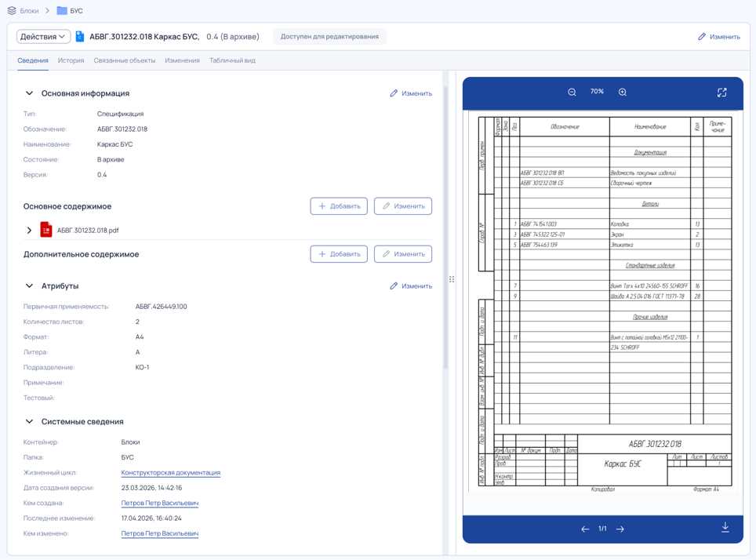Collapse the Основная информация section
The image size is (756, 560).
[30, 93]
